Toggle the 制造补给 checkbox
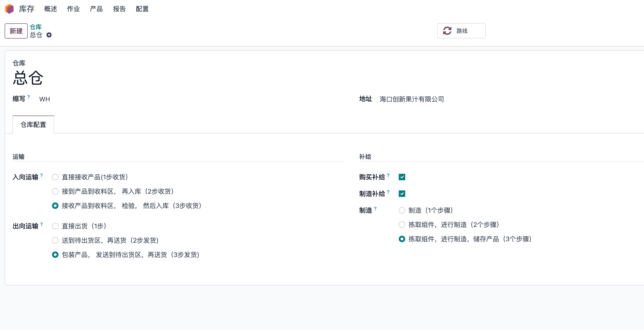 [402, 194]
